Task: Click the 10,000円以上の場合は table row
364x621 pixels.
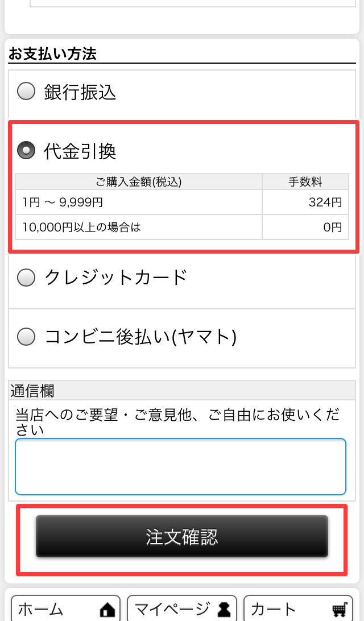Action: coord(182,227)
